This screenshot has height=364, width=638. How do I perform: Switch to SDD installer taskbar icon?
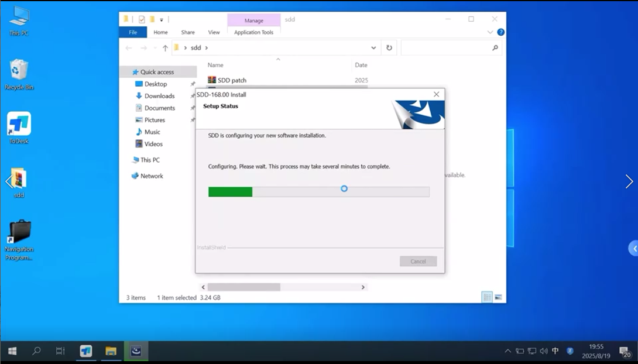click(x=136, y=351)
